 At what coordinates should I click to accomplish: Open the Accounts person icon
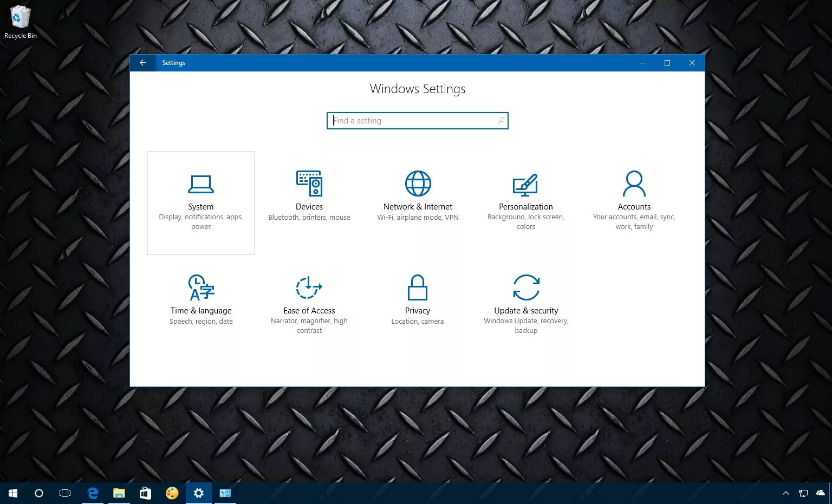[634, 184]
